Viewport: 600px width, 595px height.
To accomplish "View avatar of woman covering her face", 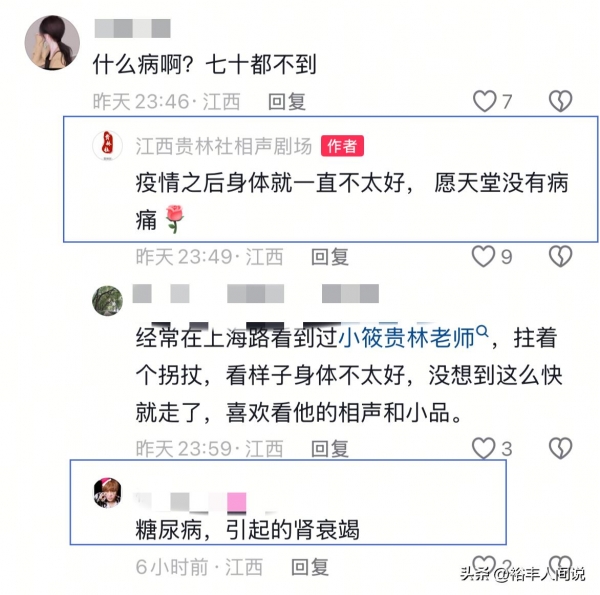I will click(x=52, y=42).
